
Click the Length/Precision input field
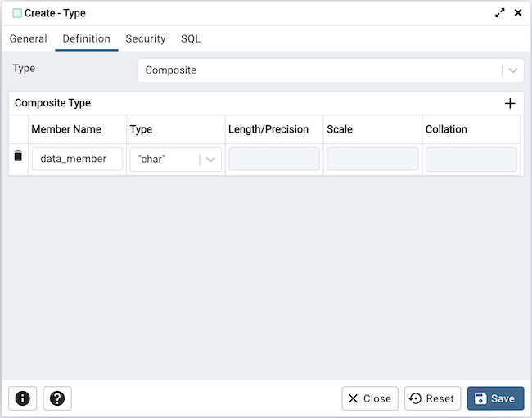point(274,159)
